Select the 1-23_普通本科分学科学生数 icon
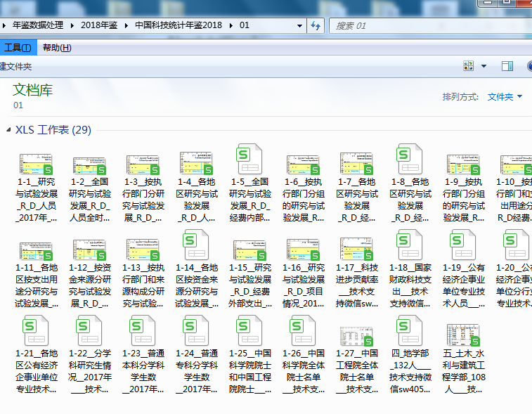 tap(143, 330)
